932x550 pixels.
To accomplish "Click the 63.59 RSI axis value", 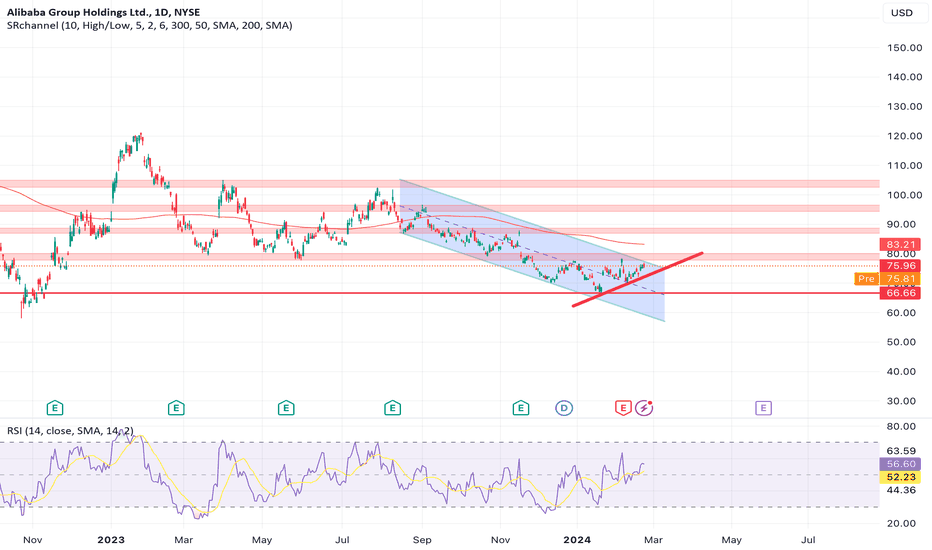I will click(x=901, y=451).
